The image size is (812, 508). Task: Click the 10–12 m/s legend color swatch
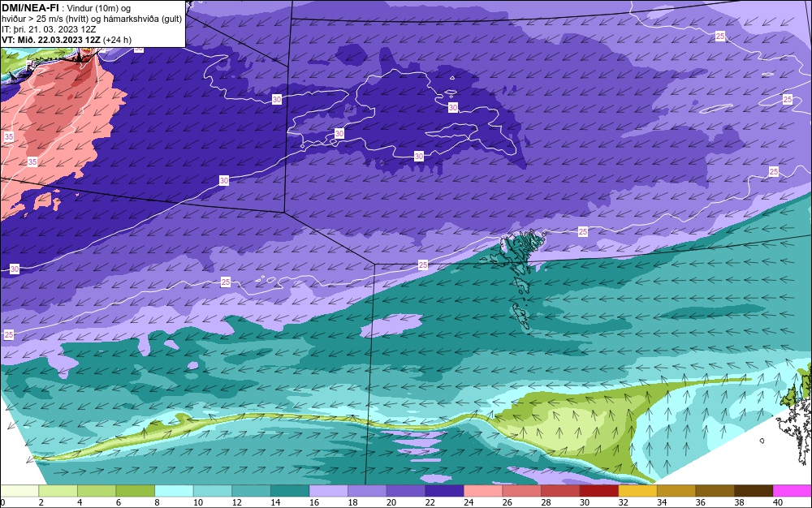(212, 491)
